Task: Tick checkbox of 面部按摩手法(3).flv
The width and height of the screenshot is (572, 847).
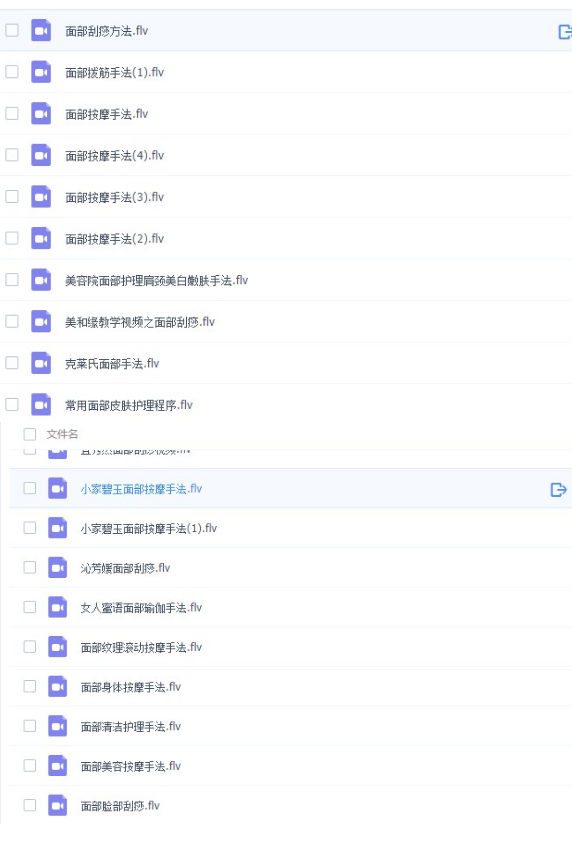Action: [12, 197]
